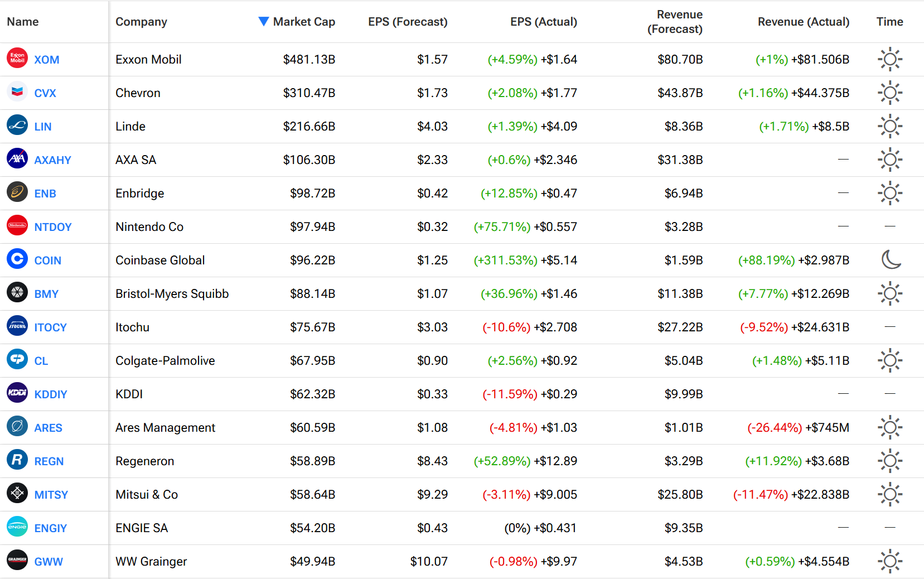Open the CL ticker link

[41, 361]
